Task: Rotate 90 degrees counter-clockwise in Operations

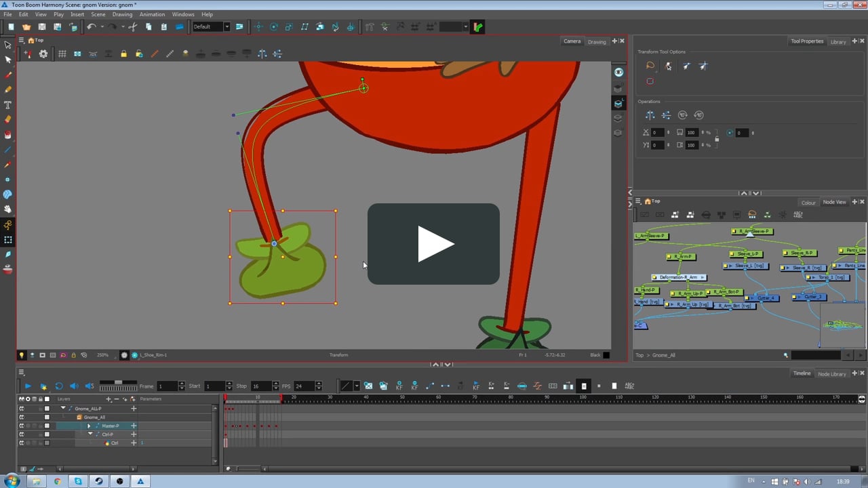Action: click(699, 115)
